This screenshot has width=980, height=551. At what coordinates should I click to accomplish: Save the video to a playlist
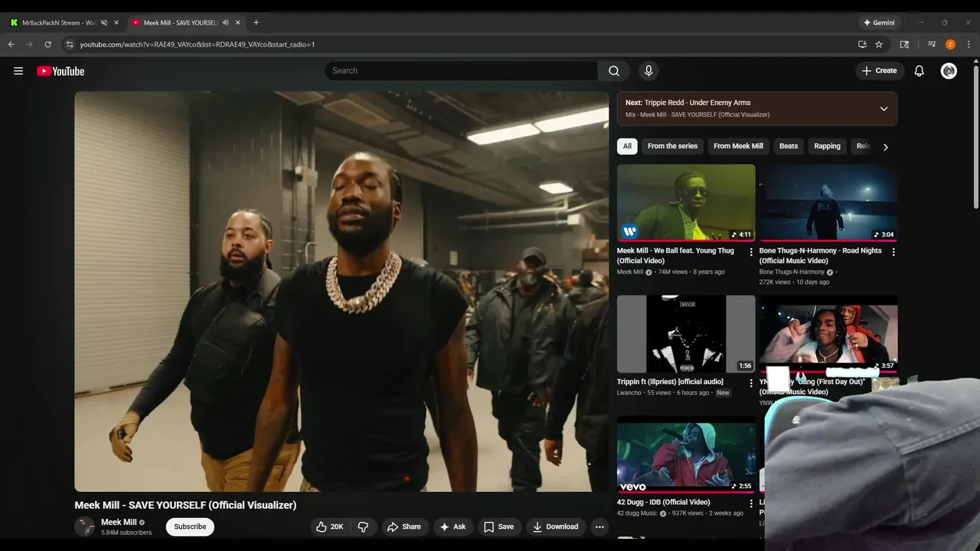499,527
